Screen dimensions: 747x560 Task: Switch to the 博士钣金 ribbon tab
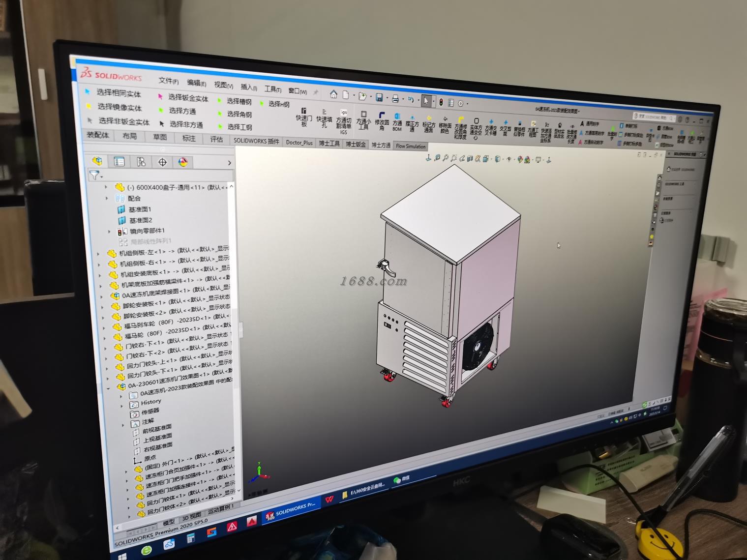355,144
